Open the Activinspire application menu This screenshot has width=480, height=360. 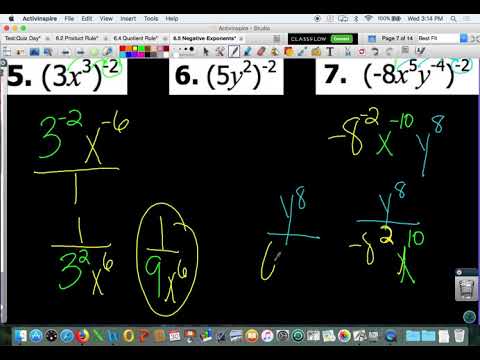[40, 19]
